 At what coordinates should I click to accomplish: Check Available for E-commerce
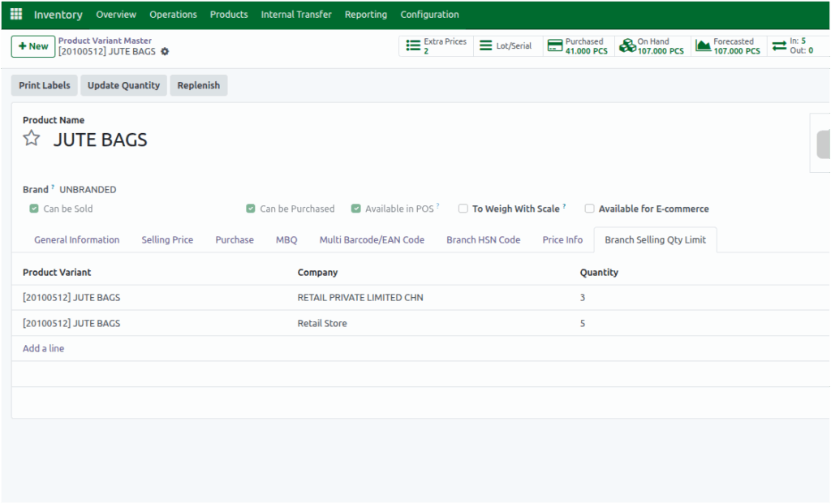coord(589,208)
